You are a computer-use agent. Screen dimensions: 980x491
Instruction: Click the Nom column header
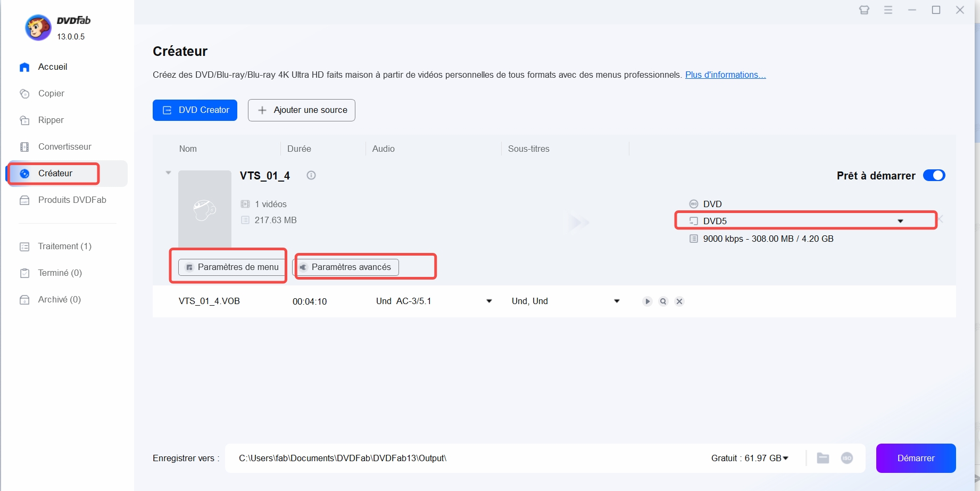(188, 149)
